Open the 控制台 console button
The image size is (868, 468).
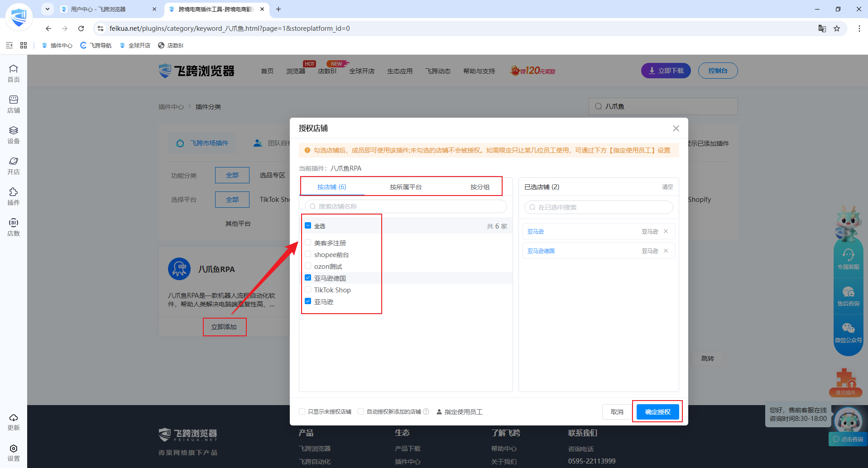(718, 71)
